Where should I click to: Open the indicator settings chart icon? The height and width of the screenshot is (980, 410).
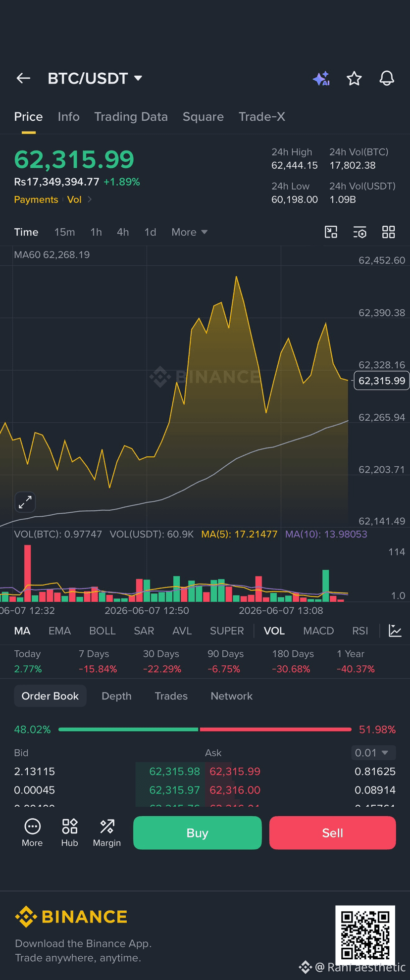(395, 631)
